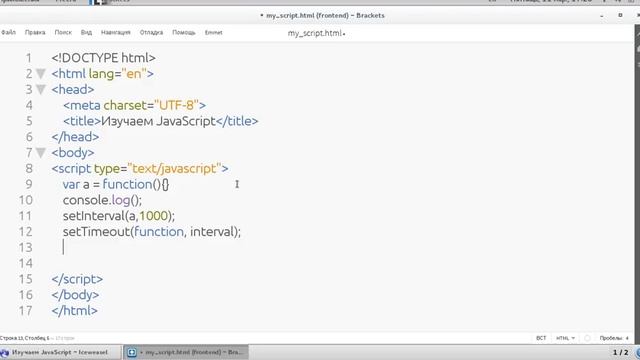Select my_script.html Brackets taskbar button
640x360 pixels.
point(186,352)
